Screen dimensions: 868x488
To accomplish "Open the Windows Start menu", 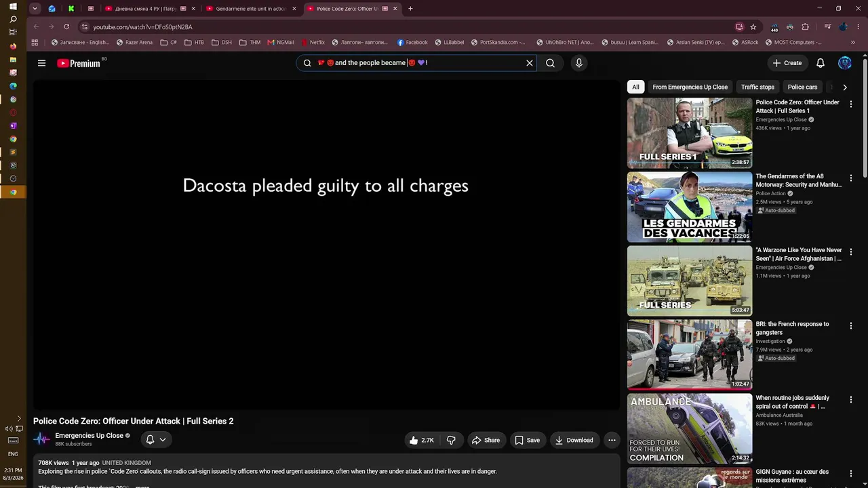I will [13, 7].
